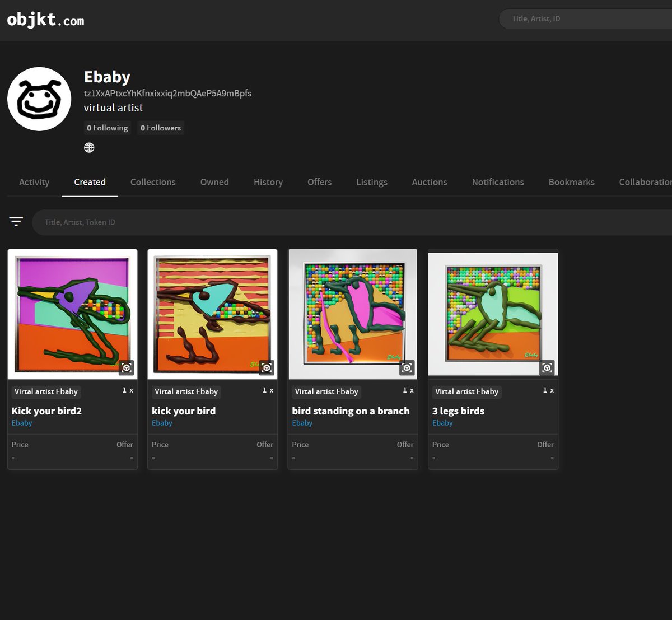Switch to the Activity tab

tap(34, 182)
